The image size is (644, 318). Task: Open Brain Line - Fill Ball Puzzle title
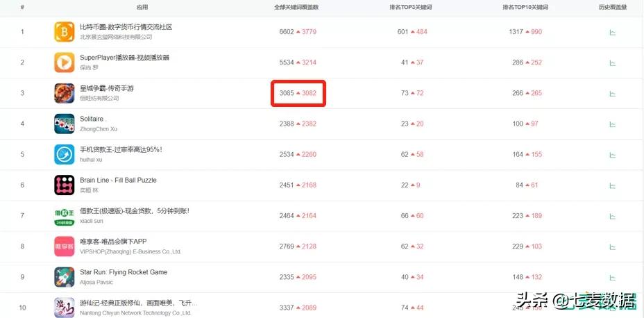(x=118, y=181)
